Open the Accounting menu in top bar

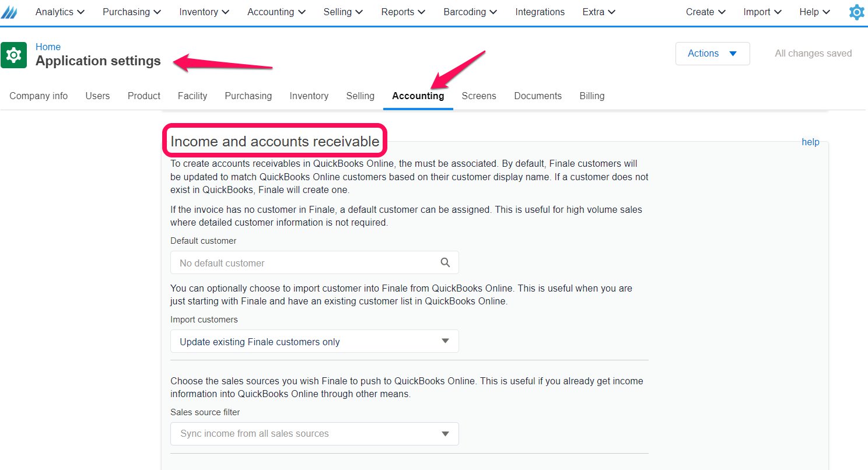(x=276, y=12)
